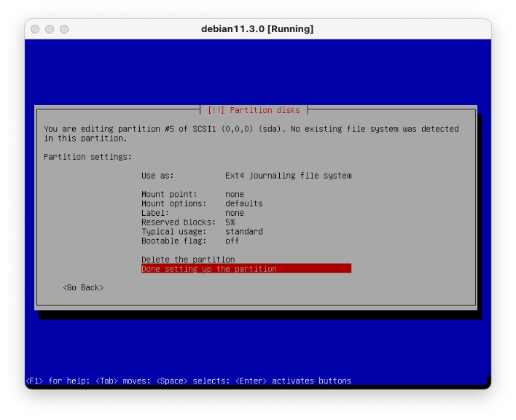Choose the Mount options row
The width and height of the screenshot is (516, 420).
(x=202, y=204)
